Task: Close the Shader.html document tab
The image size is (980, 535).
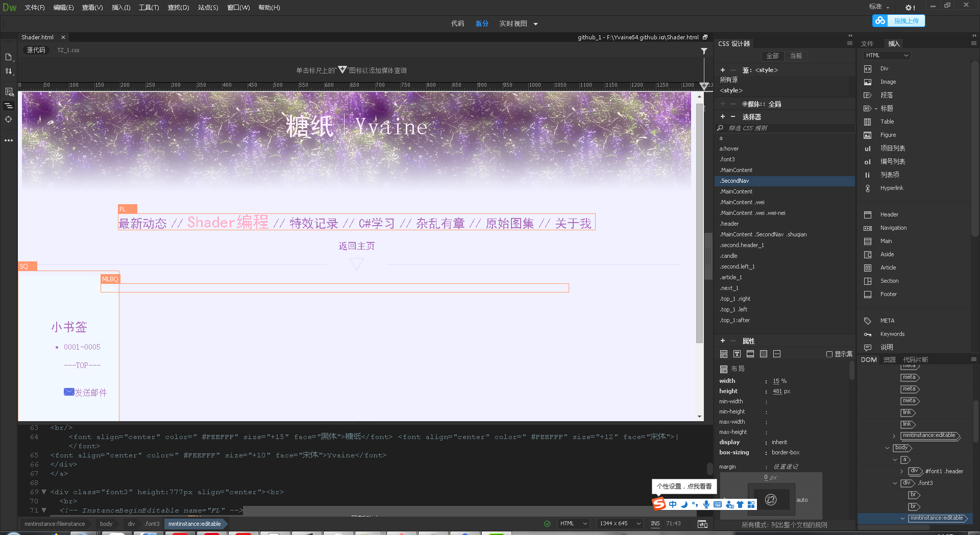Action: point(63,37)
